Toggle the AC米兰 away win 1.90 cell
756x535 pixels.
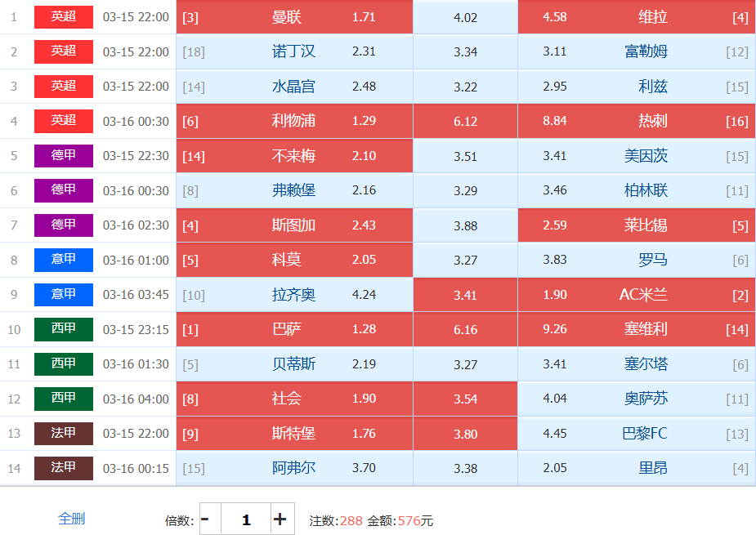point(636,295)
